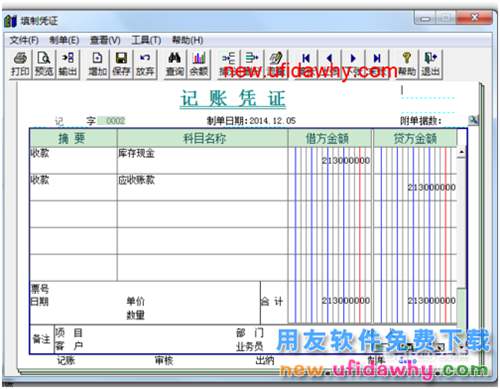Image resolution: width=500 pixels, height=389 pixels.
Task: Click the 输出 export toolbar icon
Action: point(68,64)
